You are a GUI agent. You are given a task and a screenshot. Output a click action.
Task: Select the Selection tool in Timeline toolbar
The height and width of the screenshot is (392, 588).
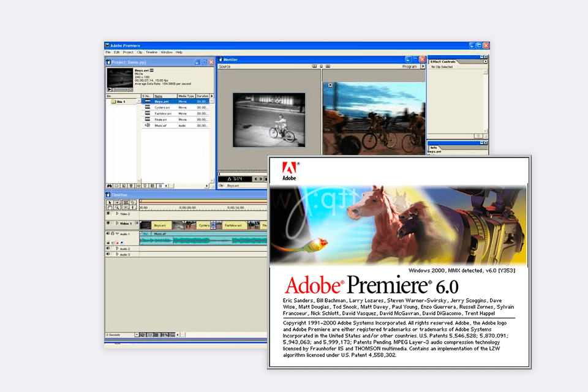click(x=110, y=202)
